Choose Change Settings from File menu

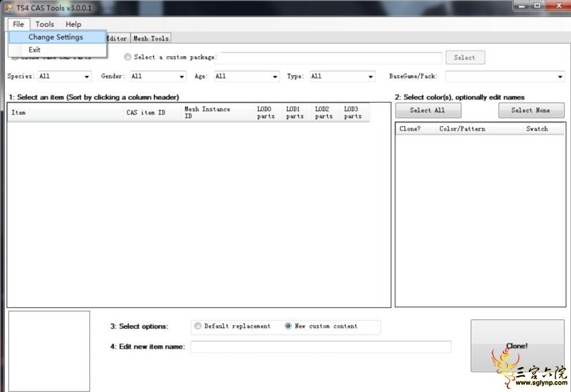tap(57, 37)
